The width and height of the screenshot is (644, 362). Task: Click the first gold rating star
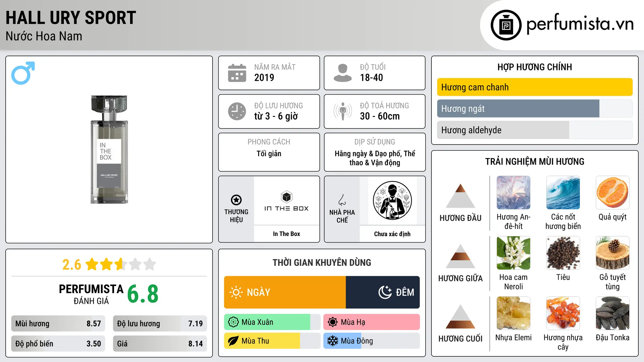[x=92, y=264]
